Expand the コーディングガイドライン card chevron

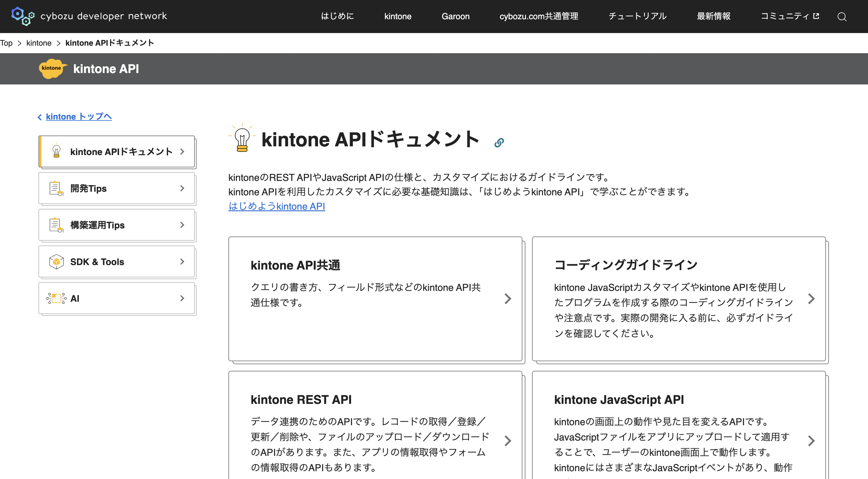(x=812, y=298)
